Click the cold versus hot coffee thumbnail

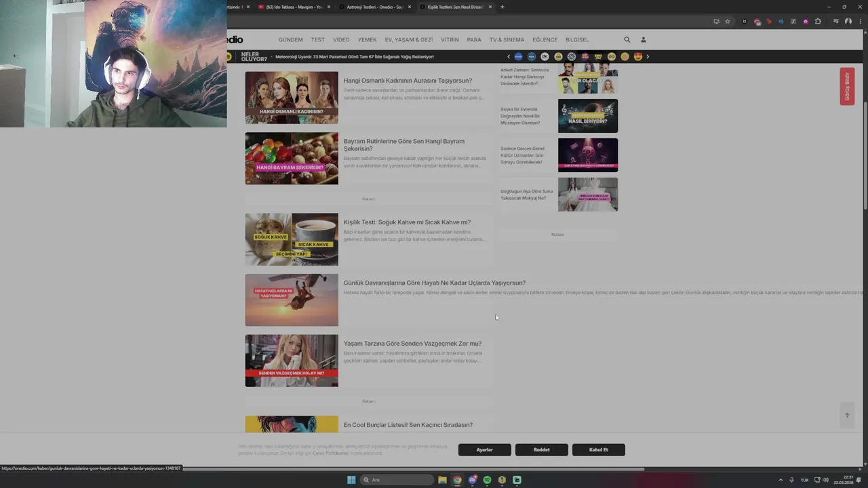[292, 239]
